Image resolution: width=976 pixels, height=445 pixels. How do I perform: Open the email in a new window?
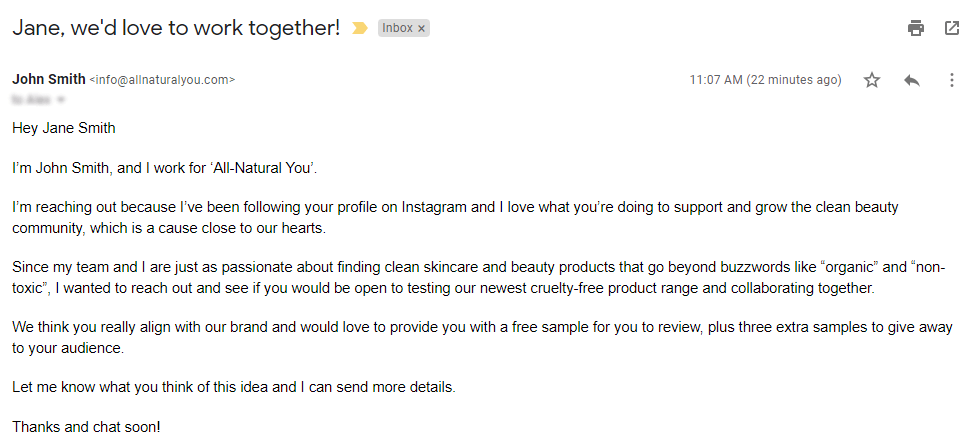point(952,28)
